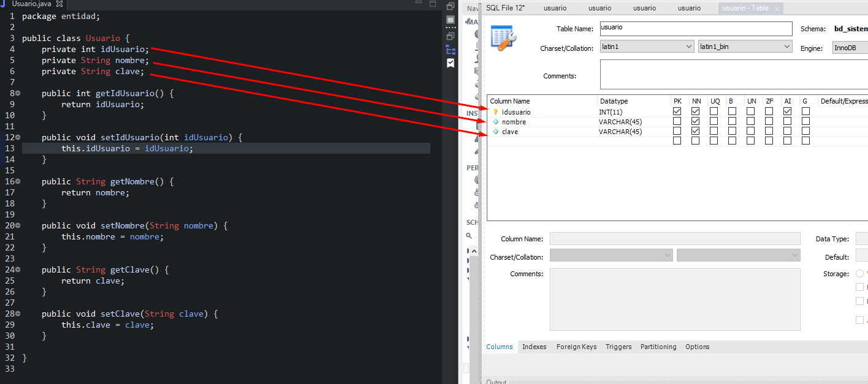This screenshot has width=868, height=384.
Task: Open the Foreign Keys tab
Action: pyautogui.click(x=576, y=347)
